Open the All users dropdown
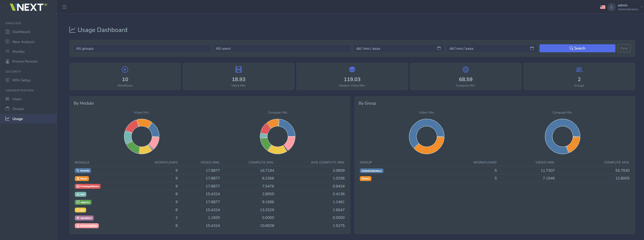 (x=282, y=48)
